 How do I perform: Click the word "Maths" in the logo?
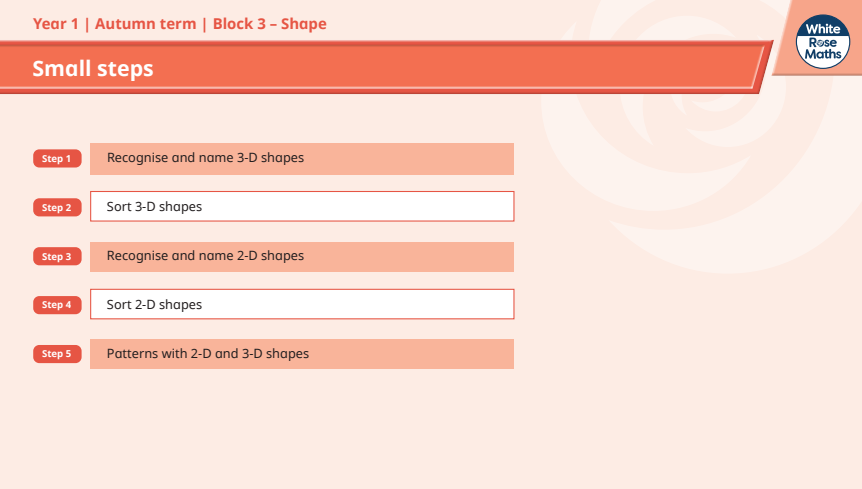point(821,57)
